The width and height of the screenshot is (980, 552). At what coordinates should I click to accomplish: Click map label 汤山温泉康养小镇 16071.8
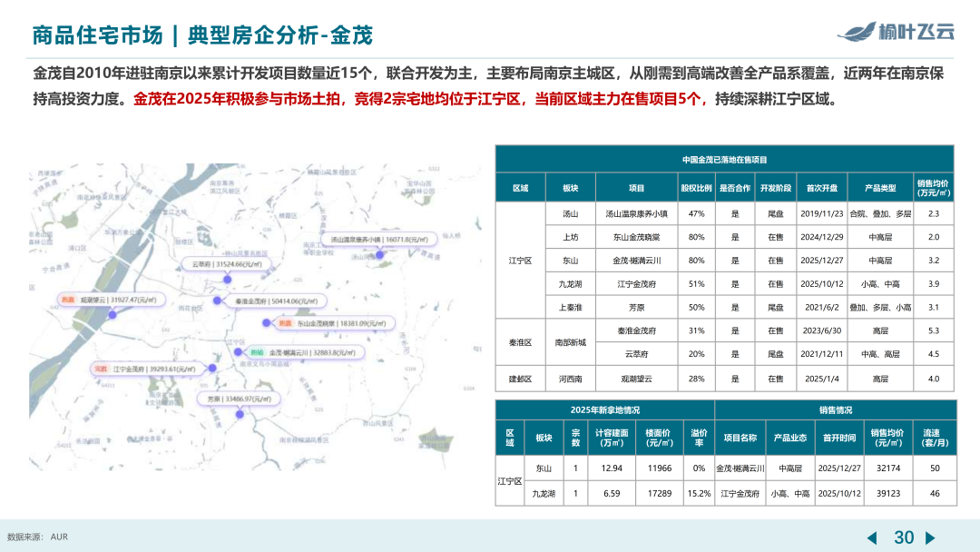379,240
